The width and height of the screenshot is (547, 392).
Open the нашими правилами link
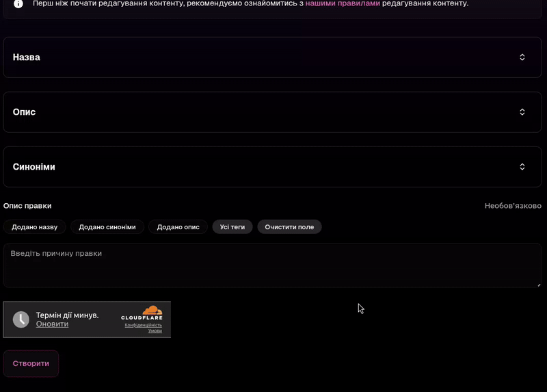click(343, 3)
